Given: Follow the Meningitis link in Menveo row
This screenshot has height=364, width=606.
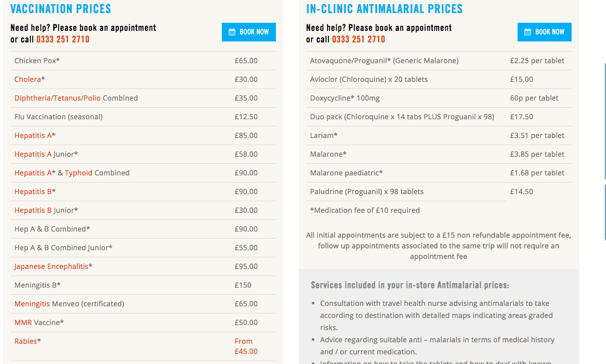Looking at the screenshot, I should click(32, 304).
